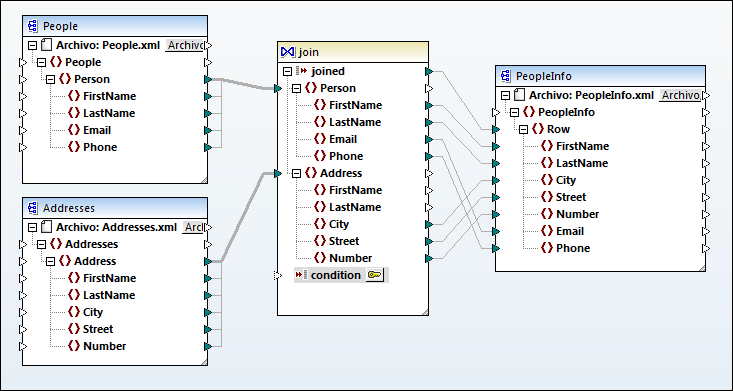This screenshot has height=391, width=733.
Task: Click the join component title icon
Action: [287, 52]
